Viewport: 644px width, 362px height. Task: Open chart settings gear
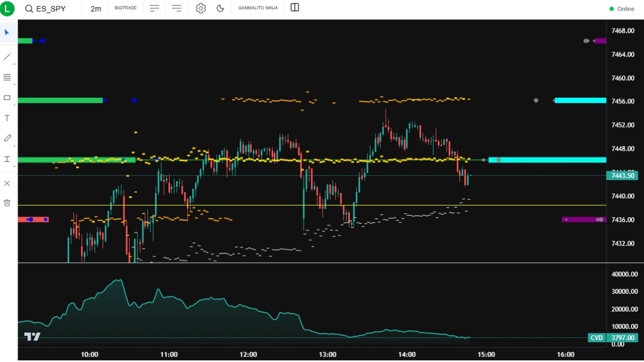[201, 8]
